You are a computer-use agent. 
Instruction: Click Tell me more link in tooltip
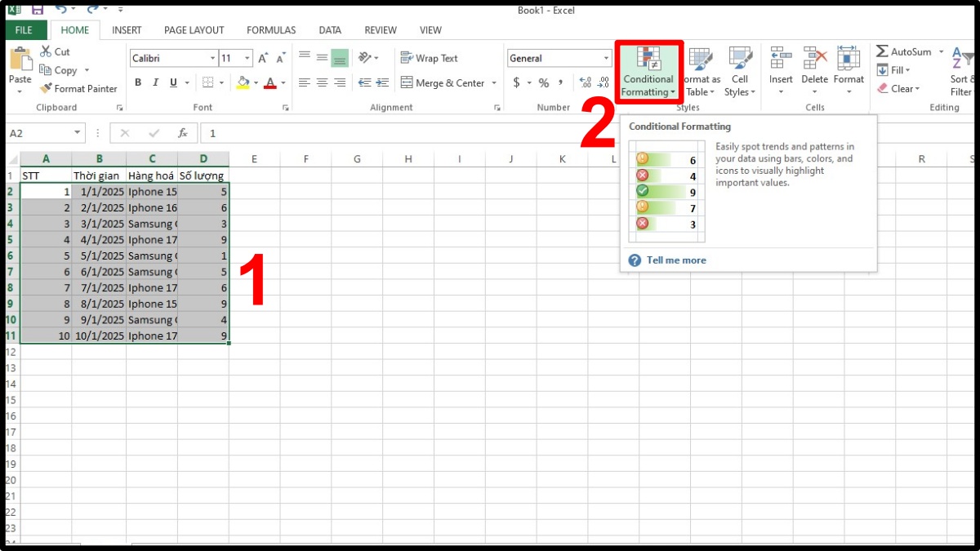point(676,260)
